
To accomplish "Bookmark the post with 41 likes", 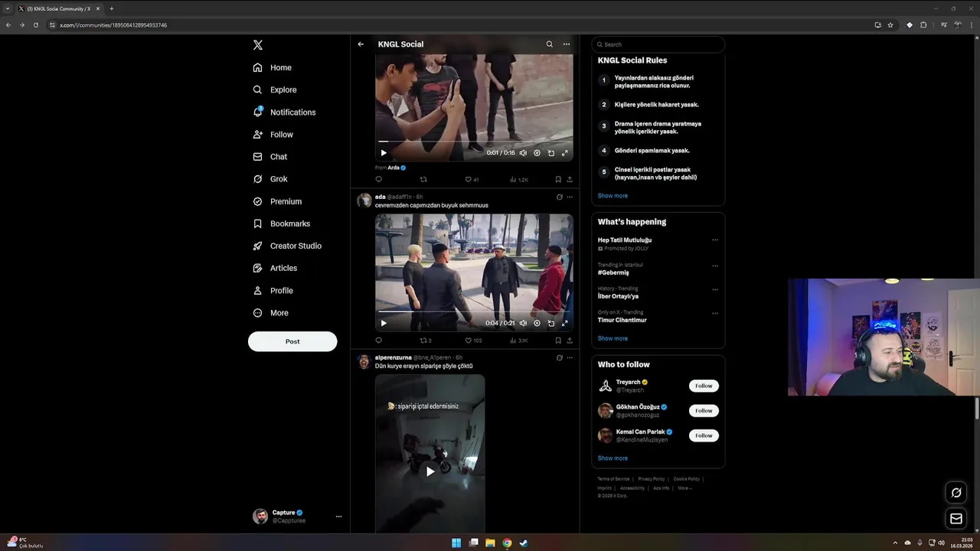I will click(558, 179).
